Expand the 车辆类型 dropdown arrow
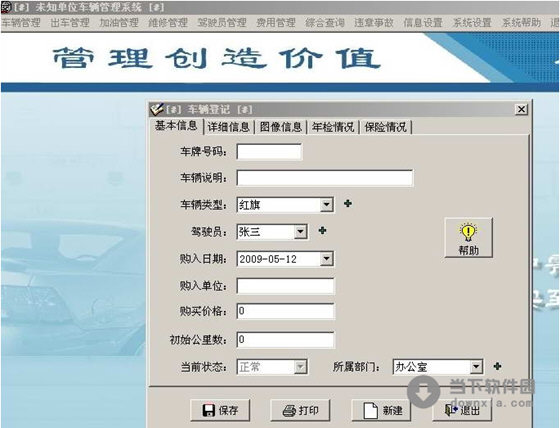 coord(326,205)
